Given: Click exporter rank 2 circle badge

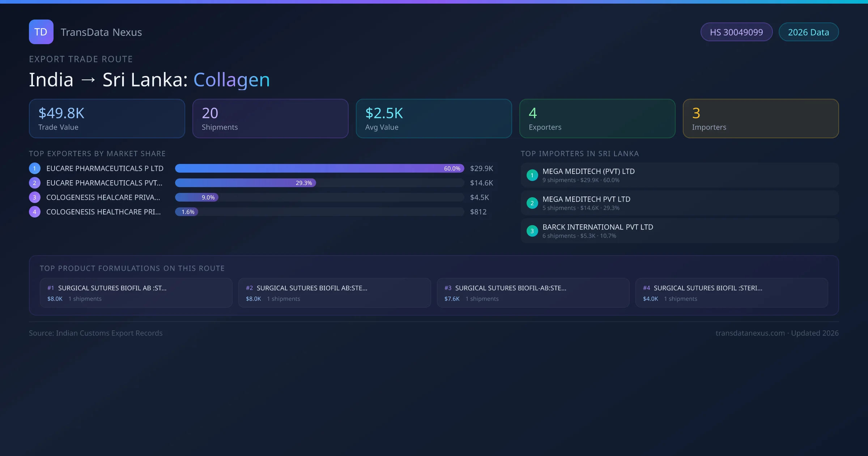Looking at the screenshot, I should [35, 183].
